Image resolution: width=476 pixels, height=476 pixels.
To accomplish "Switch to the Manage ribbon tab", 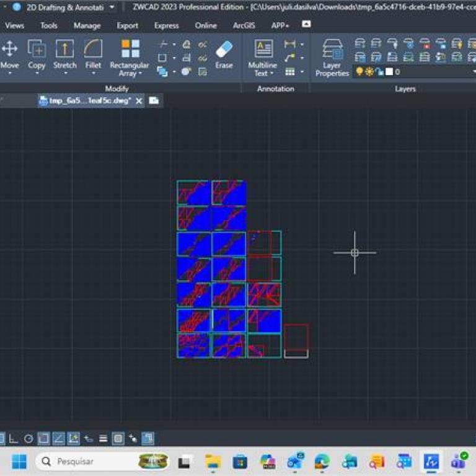I will (x=87, y=25).
